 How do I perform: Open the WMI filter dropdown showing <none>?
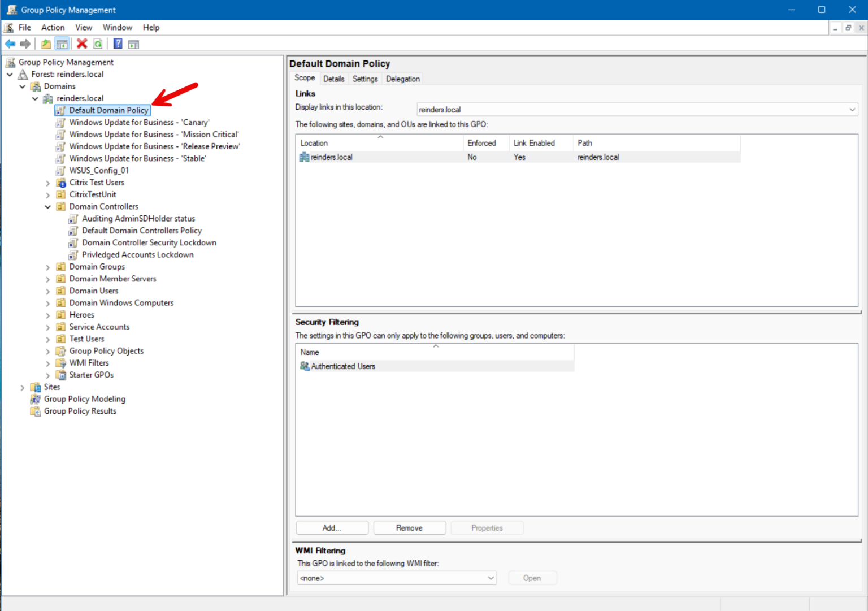(489, 578)
